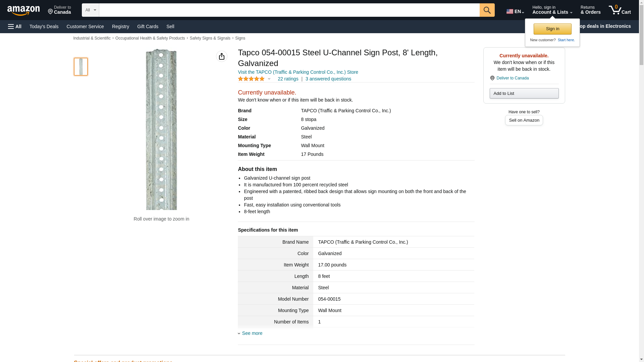Select the Gift Cards nav item
Image resolution: width=644 pixels, height=362 pixels.
pos(148,26)
